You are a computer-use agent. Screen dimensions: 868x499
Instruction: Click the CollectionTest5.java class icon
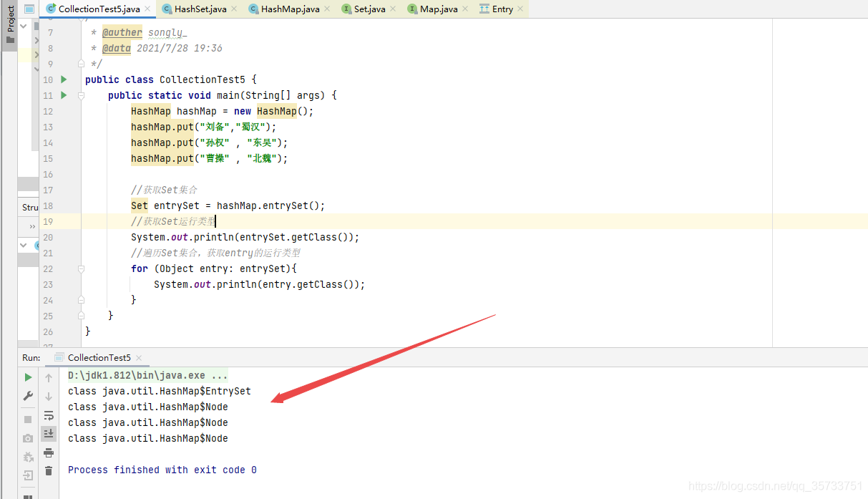(51, 9)
